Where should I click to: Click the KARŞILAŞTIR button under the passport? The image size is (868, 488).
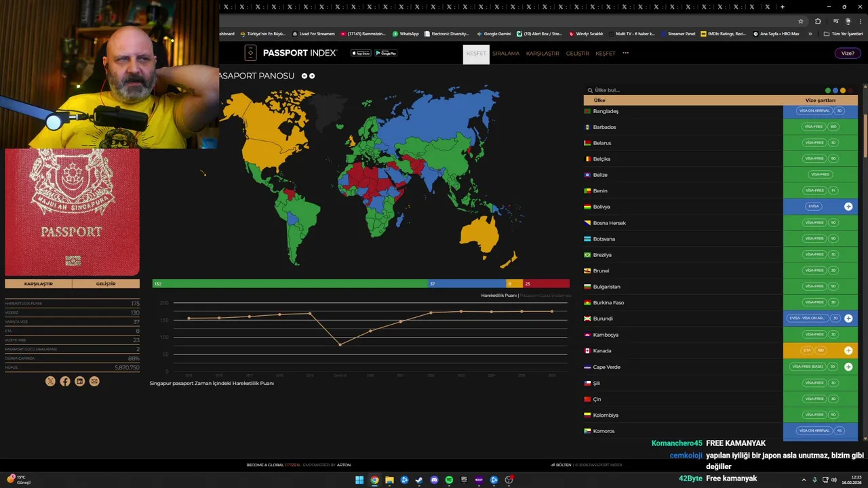click(x=38, y=283)
